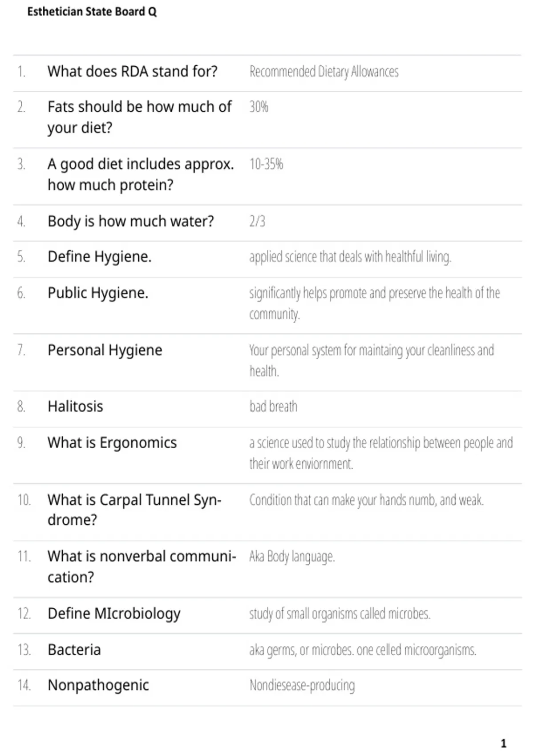Select the 'What is Ergonomics' question
Screen dimensions: 534x756
pos(112,443)
